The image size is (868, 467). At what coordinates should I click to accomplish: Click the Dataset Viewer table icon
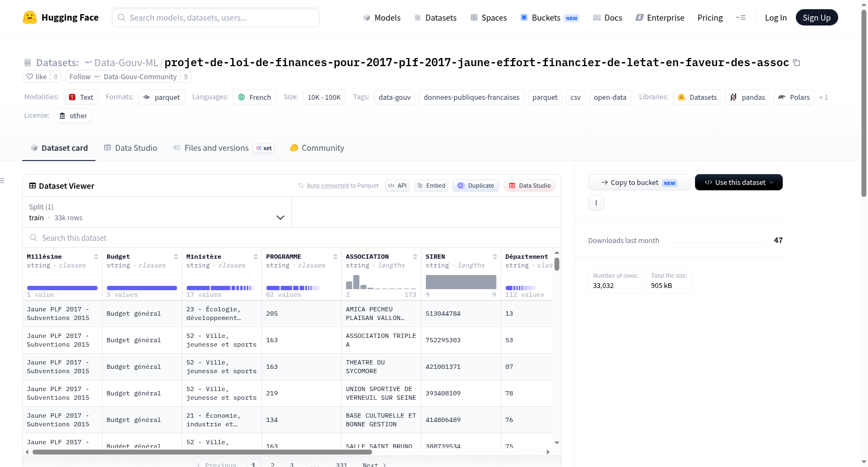click(33, 185)
